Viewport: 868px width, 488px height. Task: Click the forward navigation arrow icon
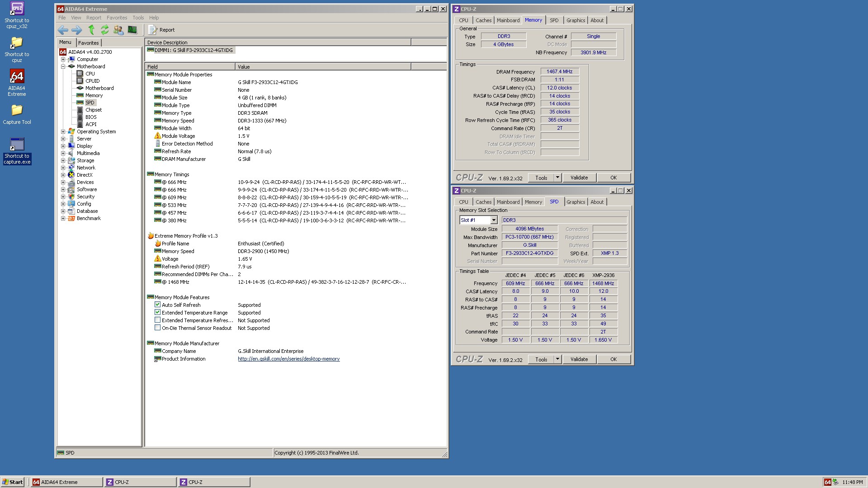coord(77,30)
